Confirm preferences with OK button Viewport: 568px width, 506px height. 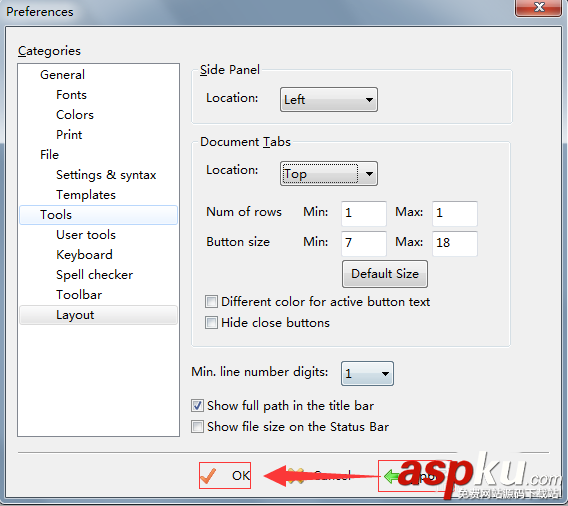(225, 475)
